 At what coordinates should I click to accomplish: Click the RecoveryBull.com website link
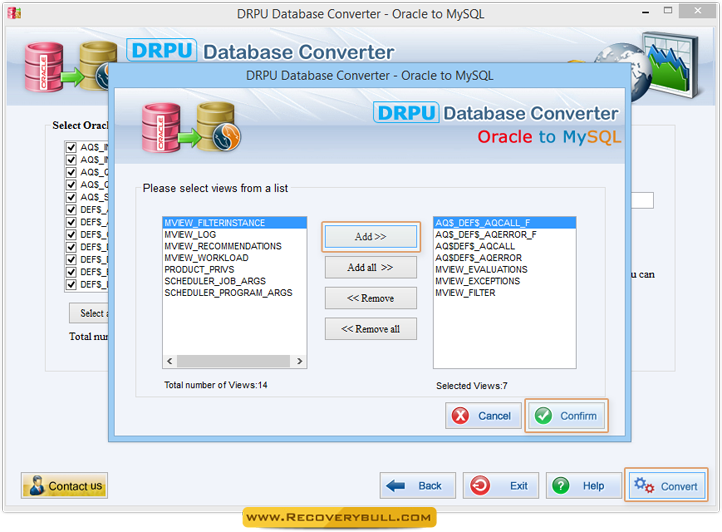(x=339, y=517)
